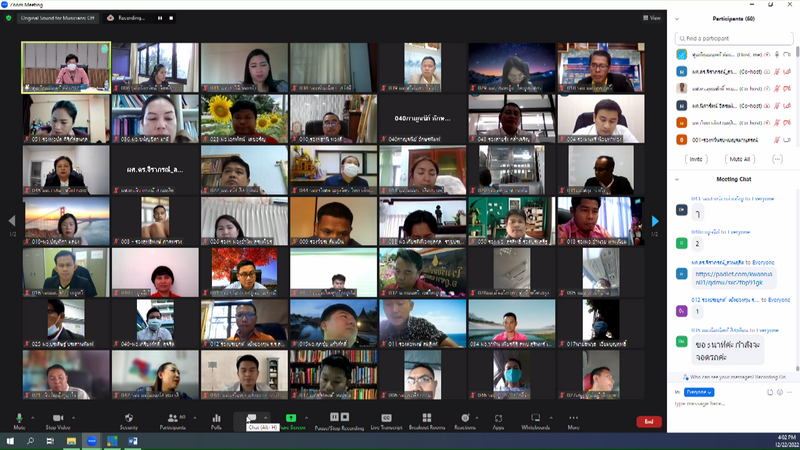The width and height of the screenshot is (800, 450).
Task: Open the Reactions emoji menu
Action: (x=465, y=421)
